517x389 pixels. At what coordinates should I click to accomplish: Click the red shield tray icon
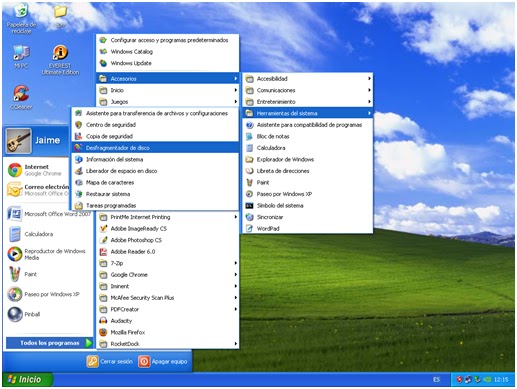[459, 379]
